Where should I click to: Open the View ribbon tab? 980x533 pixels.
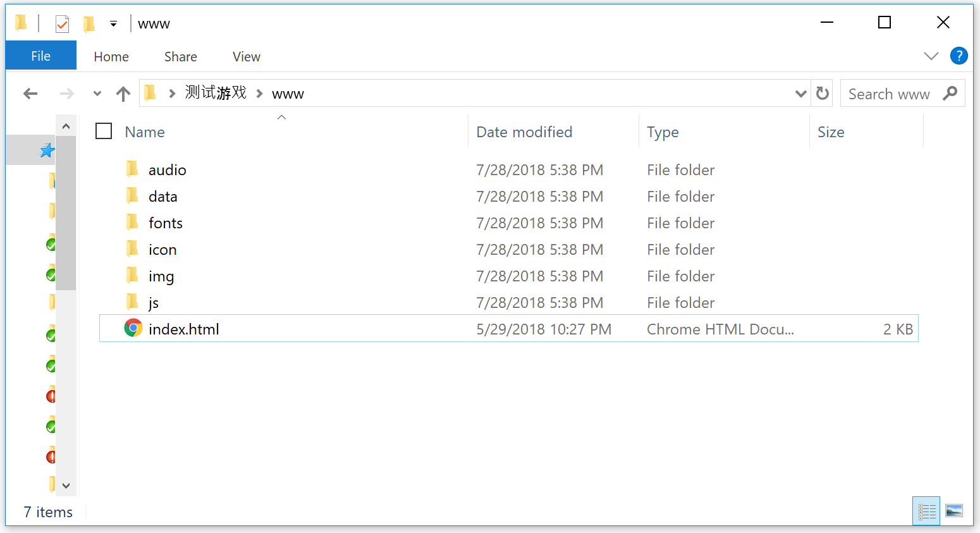click(x=246, y=57)
